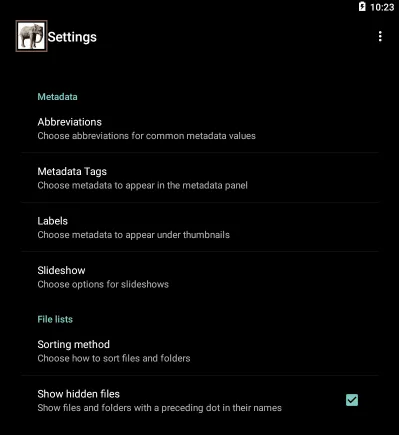
Task: Select 'Choose metadata to appear in the metadata panel'
Action: [x=142, y=185]
